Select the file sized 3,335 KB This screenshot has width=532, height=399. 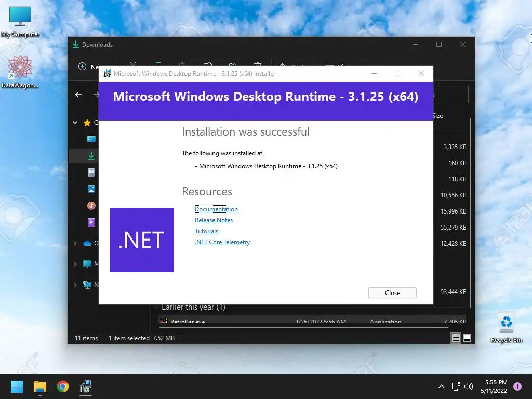[455, 147]
